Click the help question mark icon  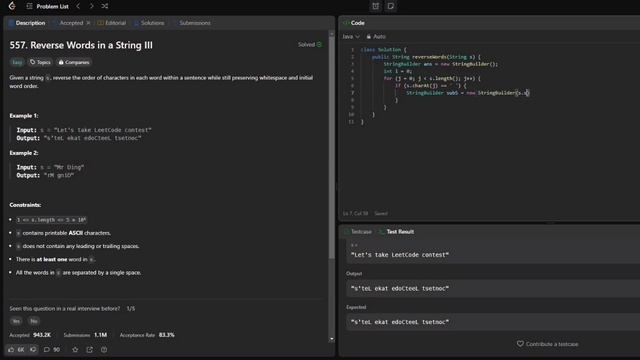pos(104,349)
